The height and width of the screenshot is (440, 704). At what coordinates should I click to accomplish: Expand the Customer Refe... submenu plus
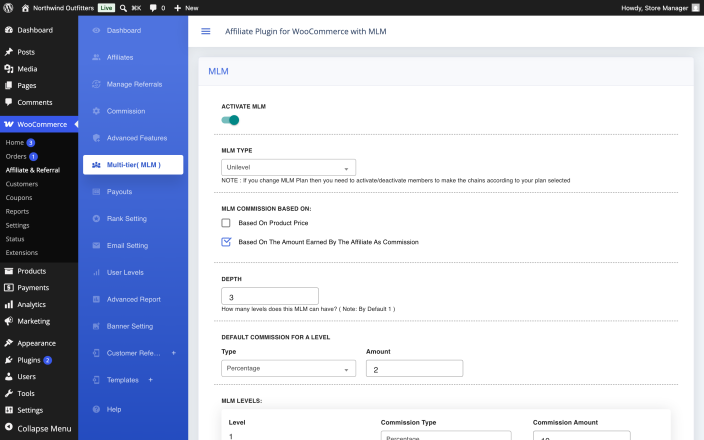click(x=174, y=353)
